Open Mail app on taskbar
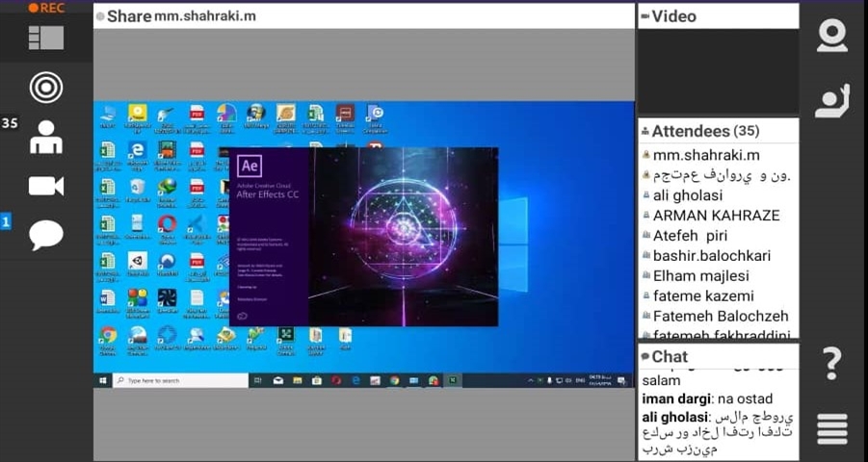The image size is (868, 462). pos(277,380)
